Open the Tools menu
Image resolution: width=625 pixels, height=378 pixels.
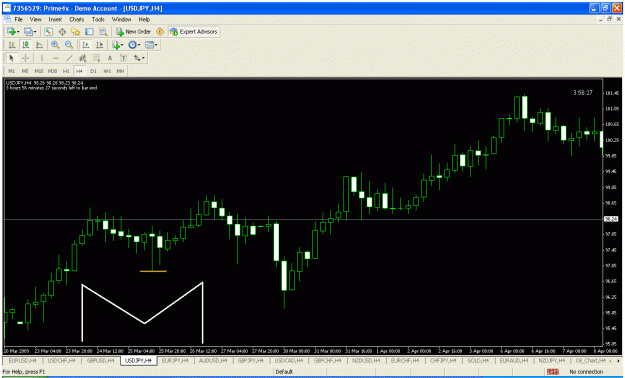98,19
